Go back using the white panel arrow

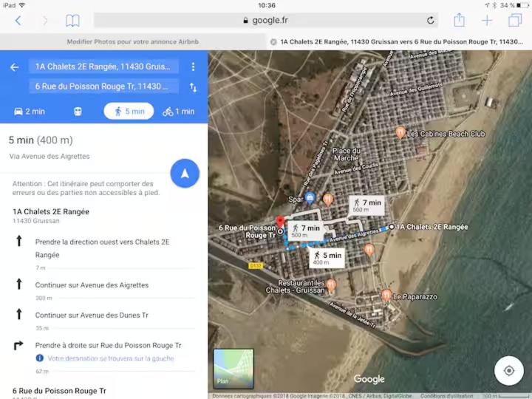pos(14,67)
